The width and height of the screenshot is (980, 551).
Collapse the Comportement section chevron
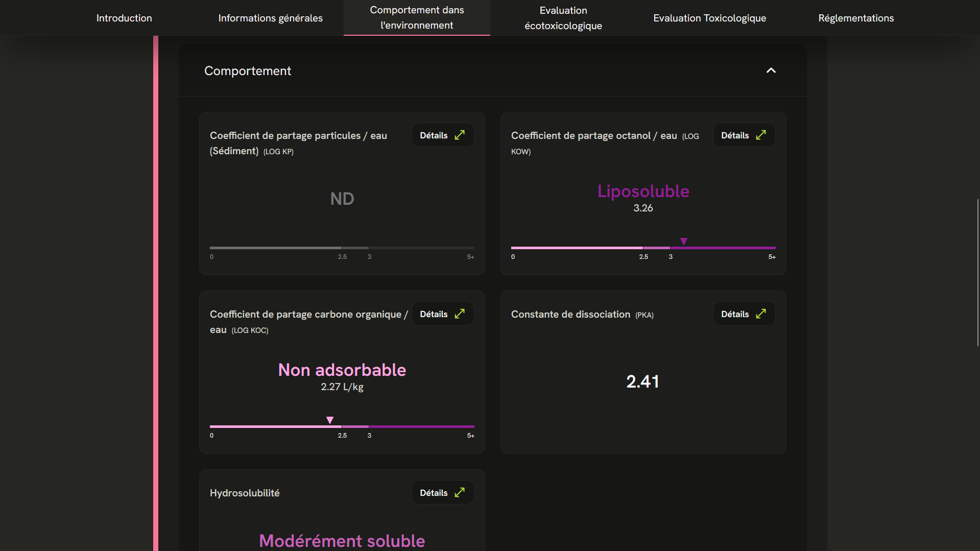point(771,70)
